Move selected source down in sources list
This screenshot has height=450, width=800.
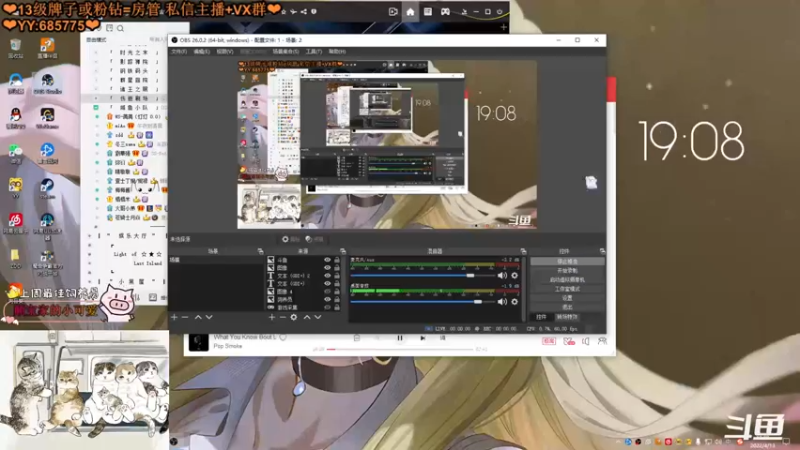pos(318,317)
